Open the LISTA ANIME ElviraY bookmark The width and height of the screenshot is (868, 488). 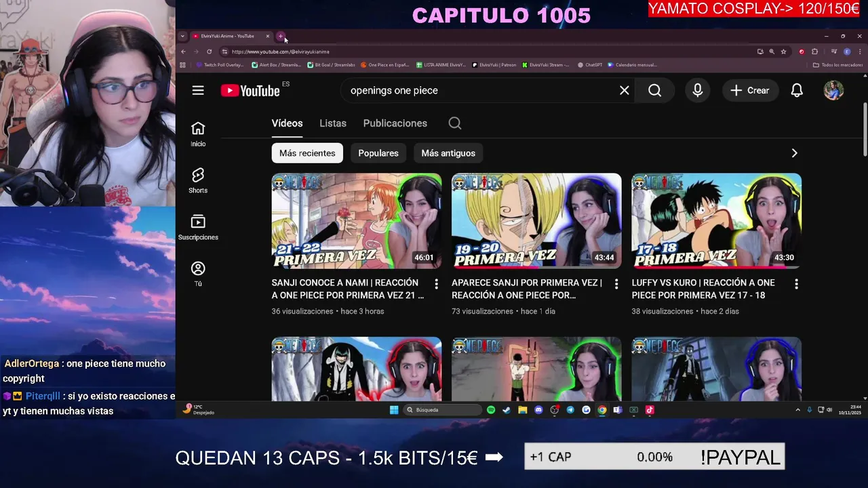pyautogui.click(x=441, y=65)
